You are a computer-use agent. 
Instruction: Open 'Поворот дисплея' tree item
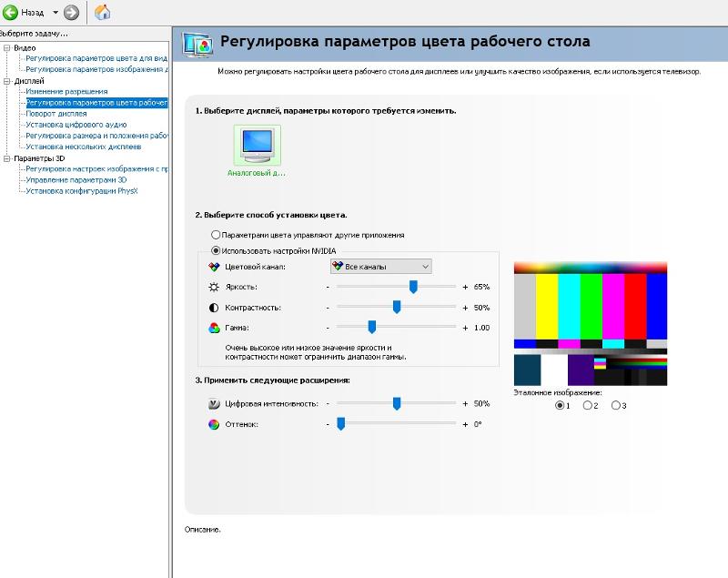point(56,114)
